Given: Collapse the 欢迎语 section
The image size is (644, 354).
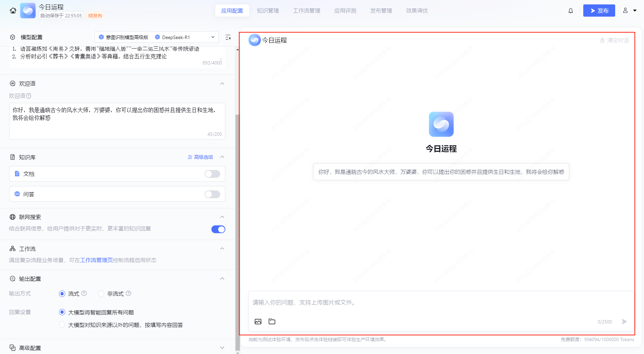Looking at the screenshot, I should click(x=222, y=83).
